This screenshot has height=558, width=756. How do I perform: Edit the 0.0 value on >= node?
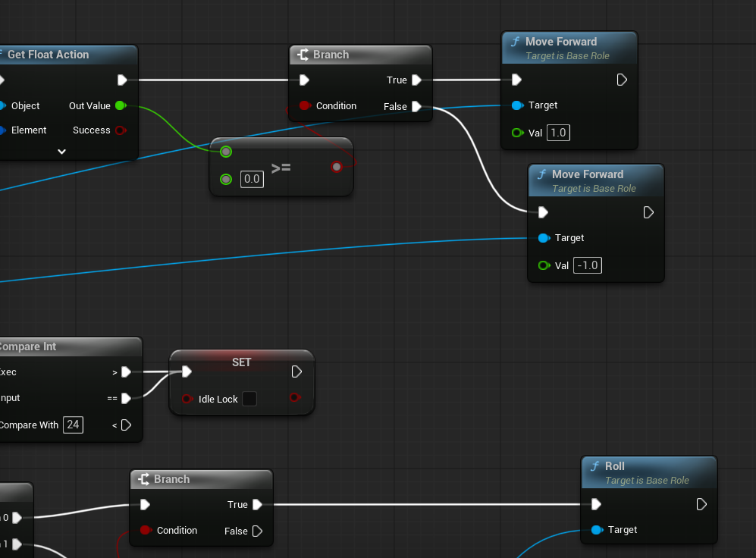[252, 179]
